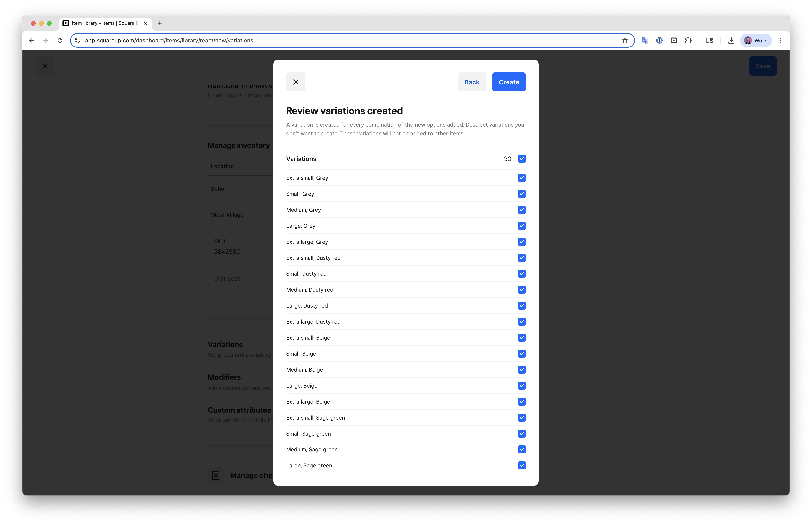Screen dimensions: 812x525
Task: View site information icon in address bar
Action: click(77, 40)
